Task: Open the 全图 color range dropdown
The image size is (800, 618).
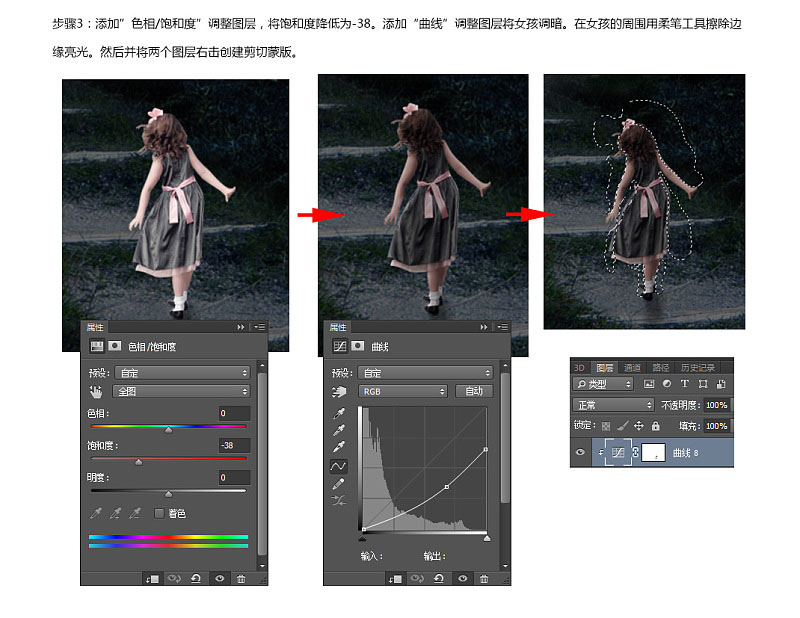Action: click(182, 391)
